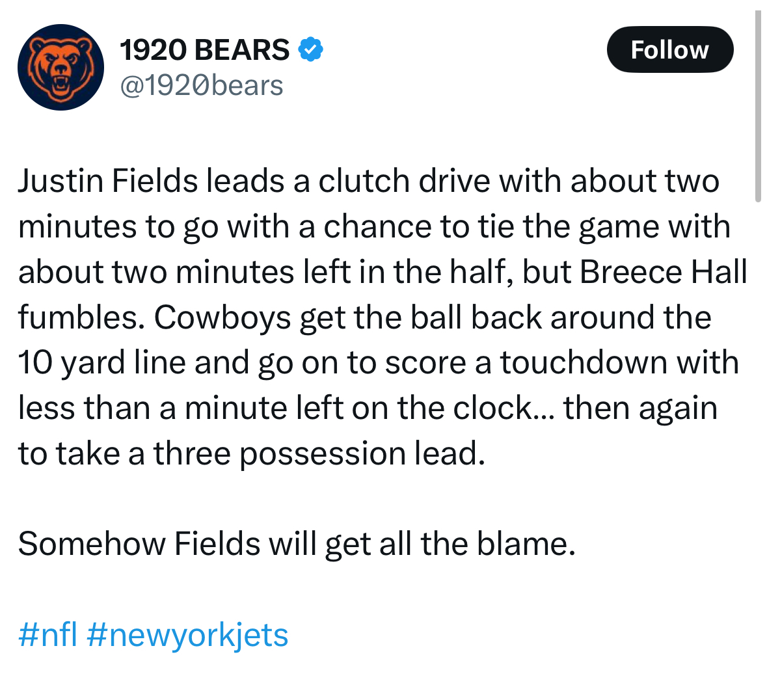Visit the @1920bears handle profile
This screenshot has height=700, width=767.
click(202, 86)
